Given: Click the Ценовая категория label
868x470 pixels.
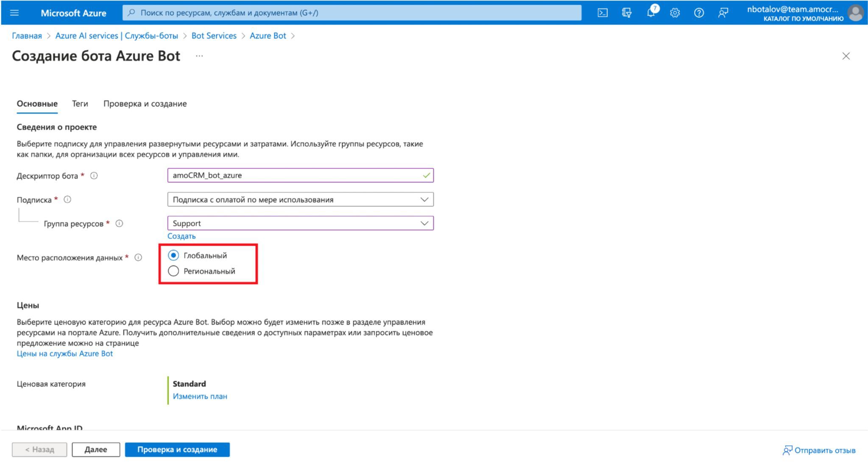Looking at the screenshot, I should 51,384.
